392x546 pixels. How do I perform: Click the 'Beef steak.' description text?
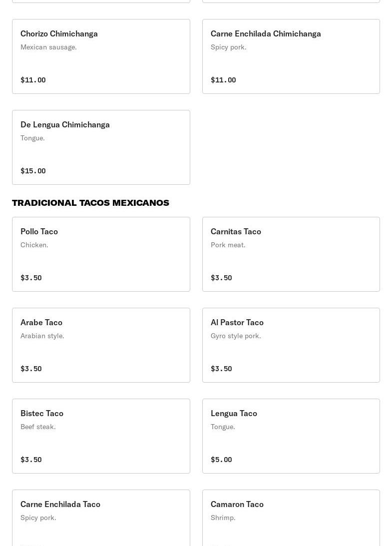(x=38, y=427)
